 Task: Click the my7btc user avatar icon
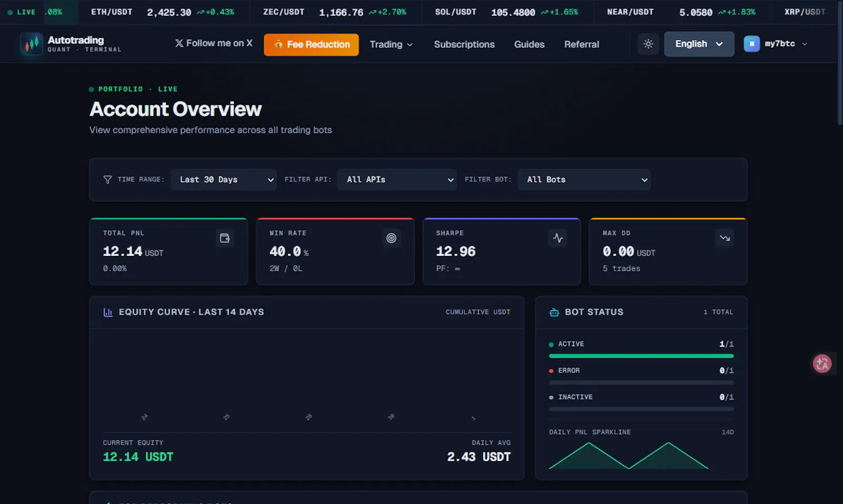click(x=752, y=44)
